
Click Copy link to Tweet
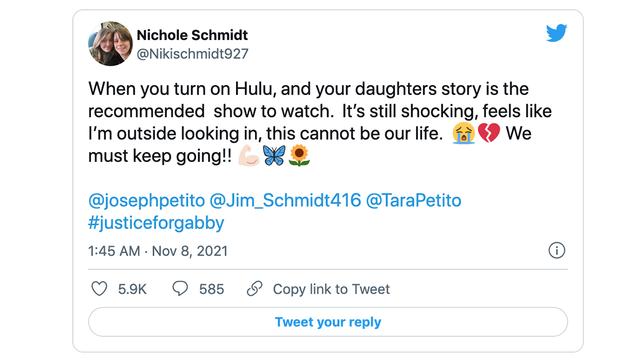(x=331, y=289)
